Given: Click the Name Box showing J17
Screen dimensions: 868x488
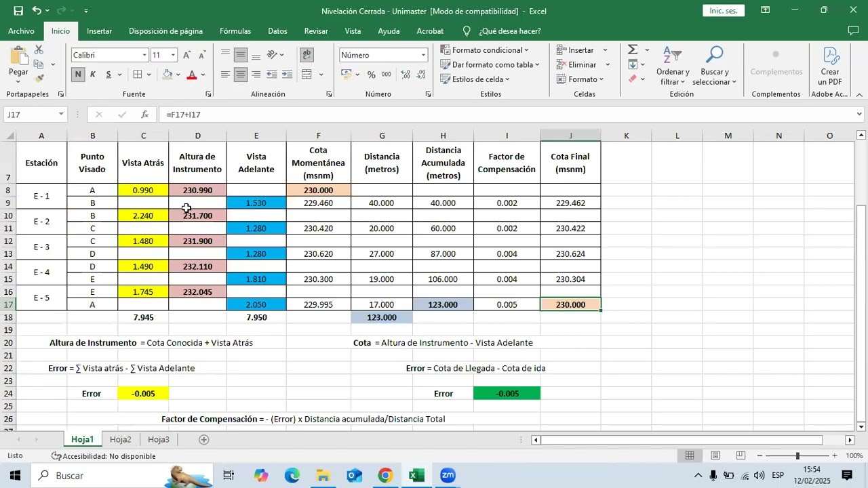Looking at the screenshot, I should tap(31, 115).
